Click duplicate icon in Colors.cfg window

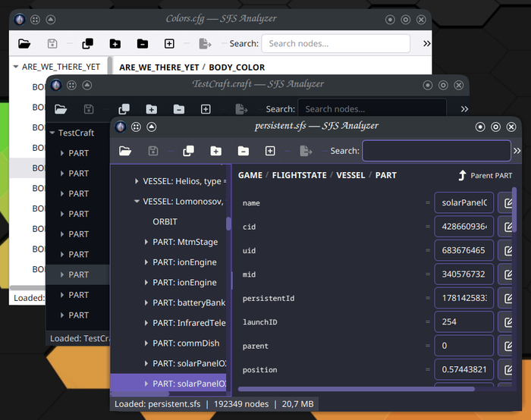[x=88, y=44]
